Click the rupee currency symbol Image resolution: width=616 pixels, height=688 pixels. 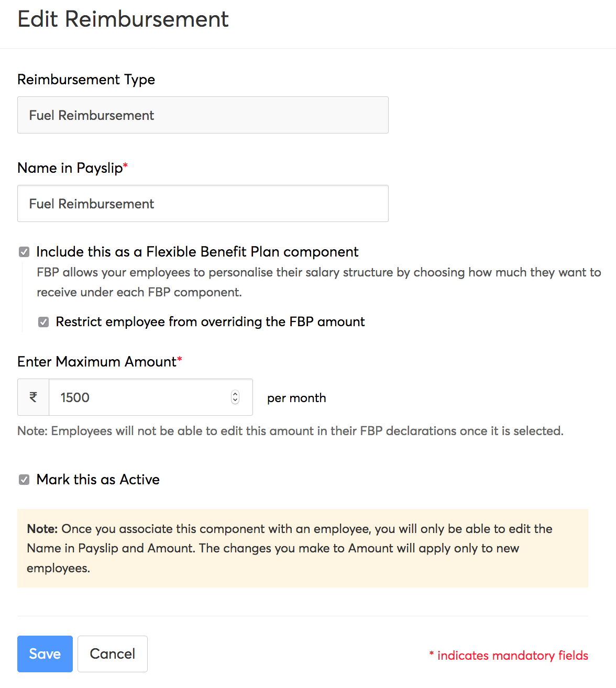[33, 397]
